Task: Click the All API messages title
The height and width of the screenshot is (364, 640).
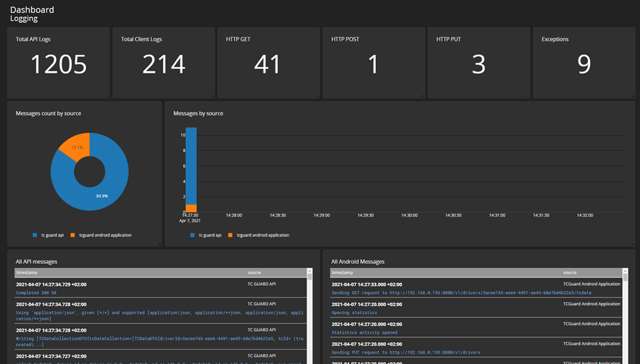Action: pos(36,262)
